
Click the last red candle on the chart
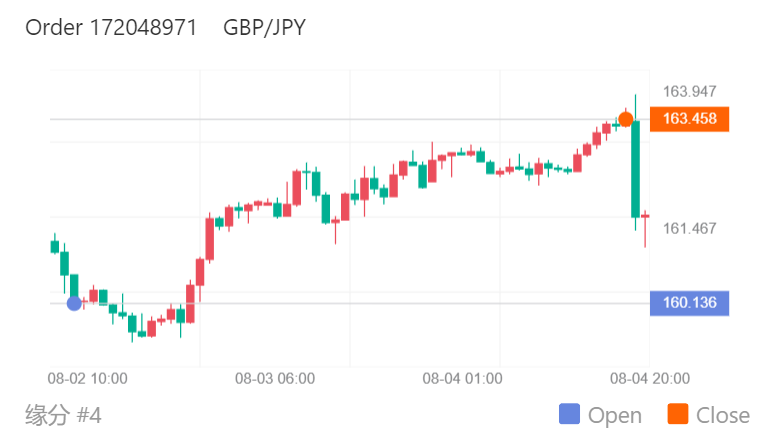pyautogui.click(x=646, y=216)
